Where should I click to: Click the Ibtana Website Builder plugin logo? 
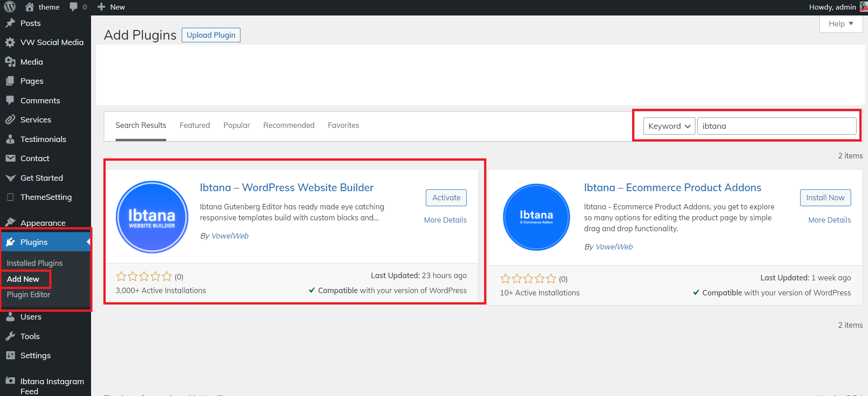152,217
